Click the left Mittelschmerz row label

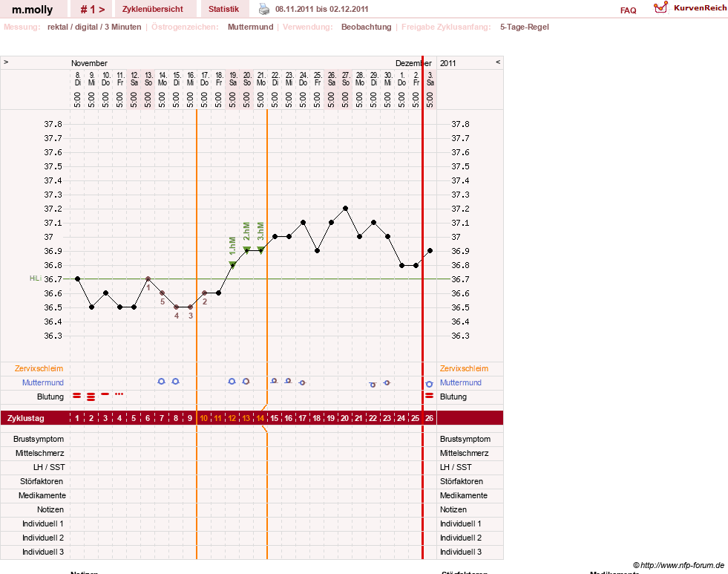pyautogui.click(x=40, y=453)
